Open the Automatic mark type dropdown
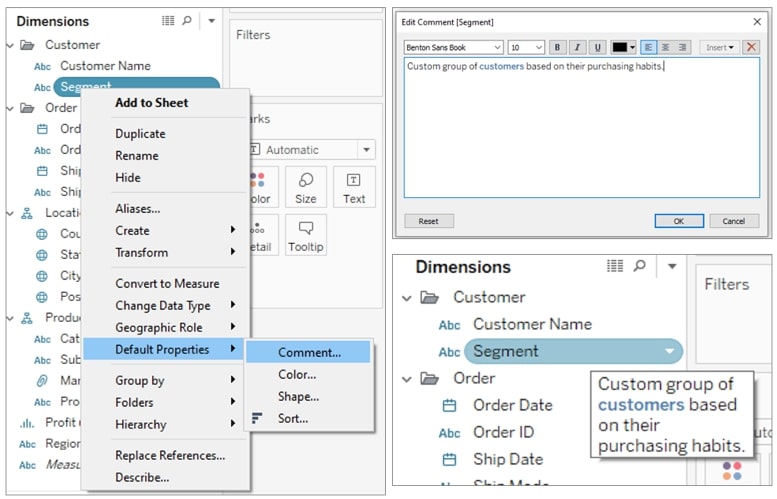777x499 pixels. [x=312, y=150]
